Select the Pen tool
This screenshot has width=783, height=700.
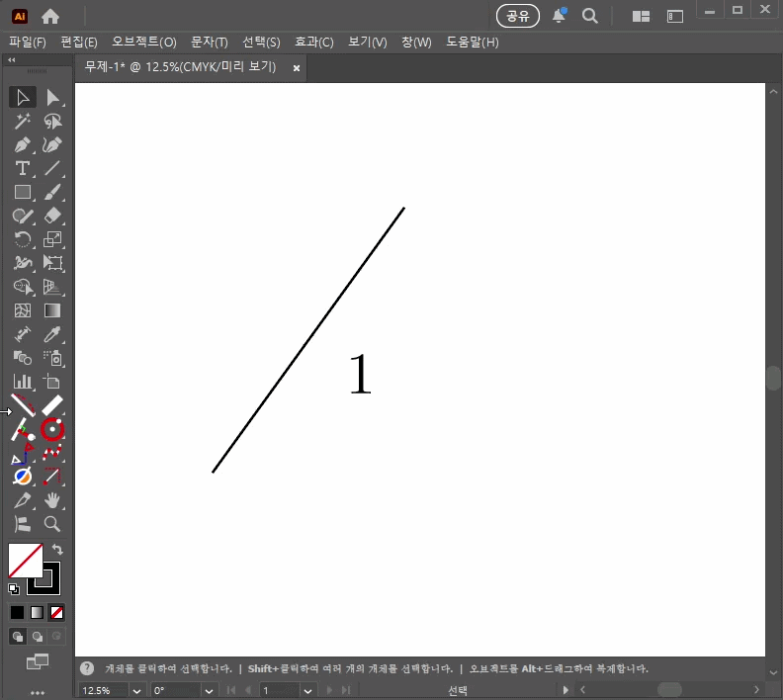pos(23,144)
